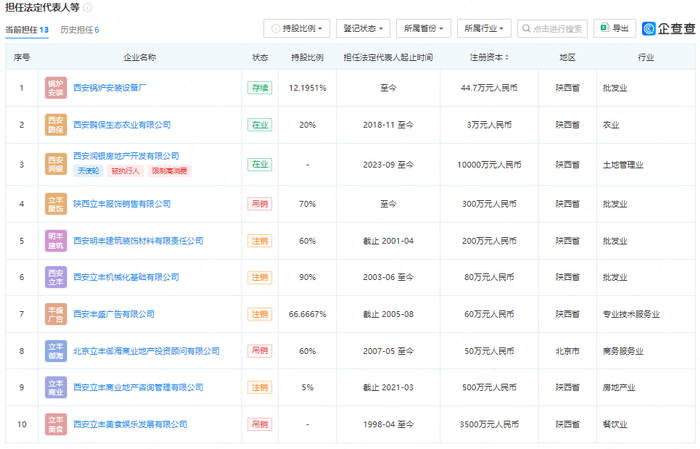Click the 餐饮业 industry cell

tap(615, 424)
